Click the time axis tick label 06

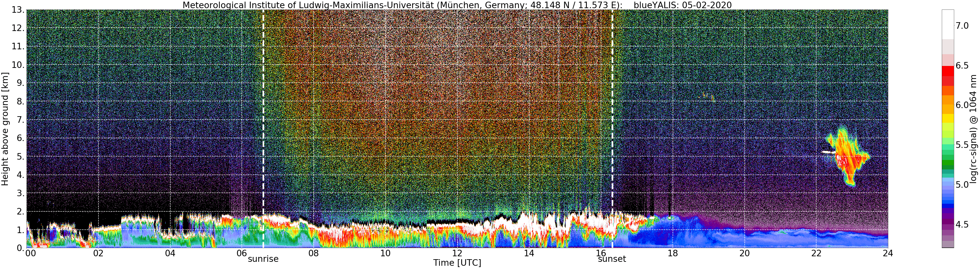click(x=242, y=253)
